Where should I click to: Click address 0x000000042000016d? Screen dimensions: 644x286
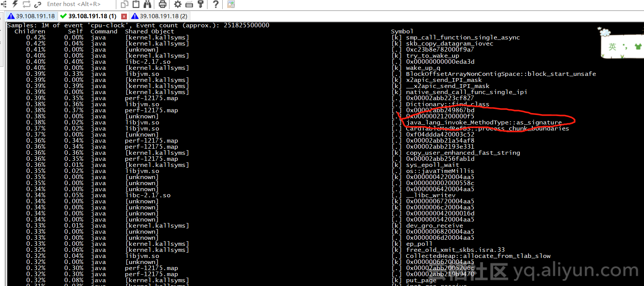tap(440, 214)
